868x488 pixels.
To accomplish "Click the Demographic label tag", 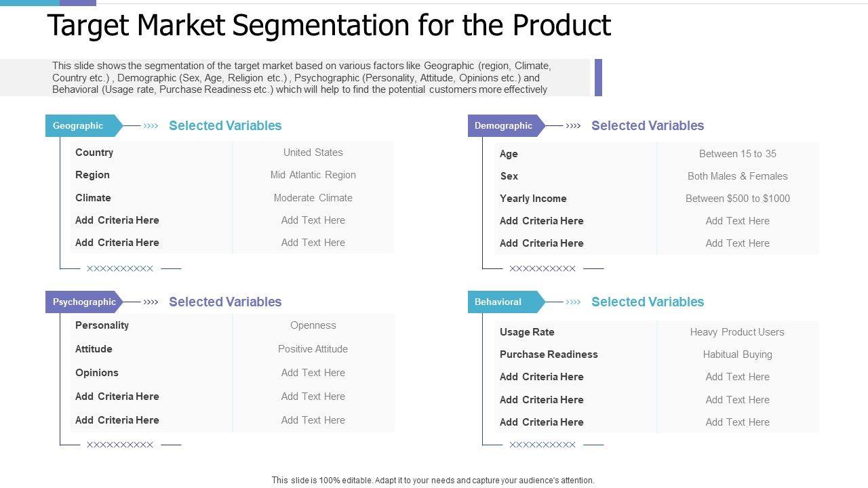I will point(503,126).
